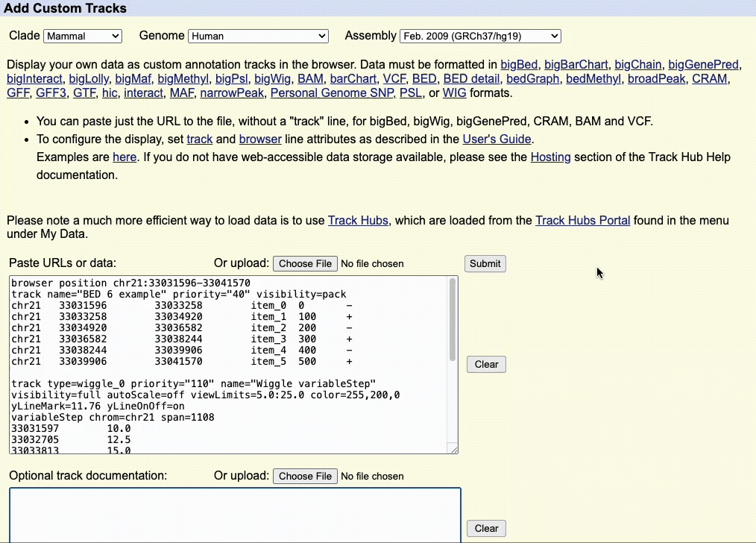756x543 pixels.
Task: Clear the optional track documentation box
Action: tap(486, 528)
